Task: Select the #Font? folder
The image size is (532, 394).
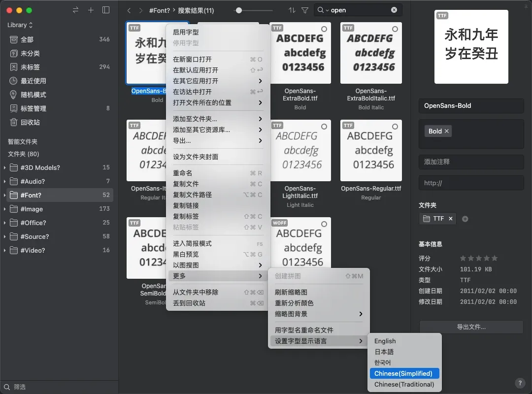Action: point(60,195)
